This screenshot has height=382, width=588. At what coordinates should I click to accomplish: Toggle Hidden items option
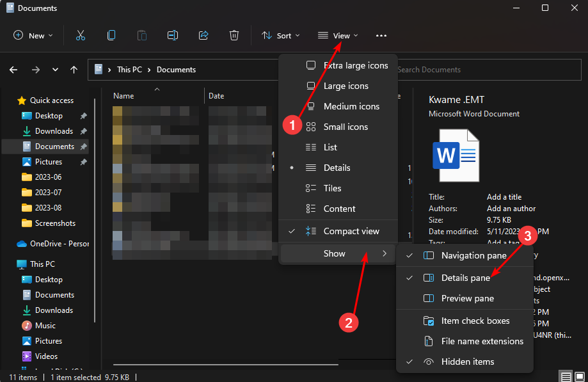(465, 362)
